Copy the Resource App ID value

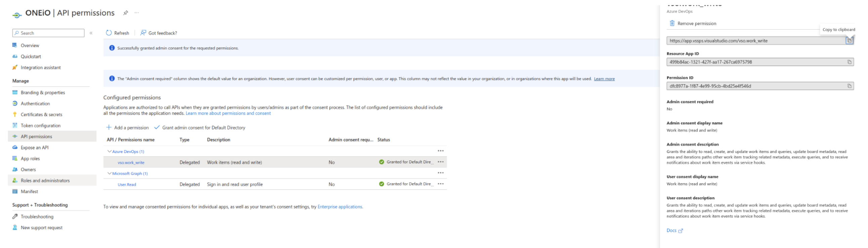pos(849,62)
